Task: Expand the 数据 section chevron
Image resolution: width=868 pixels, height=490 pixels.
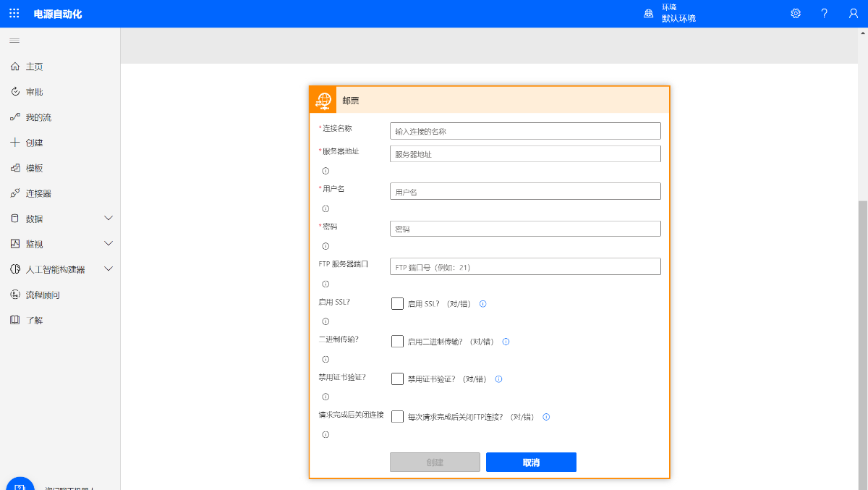Action: (109, 218)
